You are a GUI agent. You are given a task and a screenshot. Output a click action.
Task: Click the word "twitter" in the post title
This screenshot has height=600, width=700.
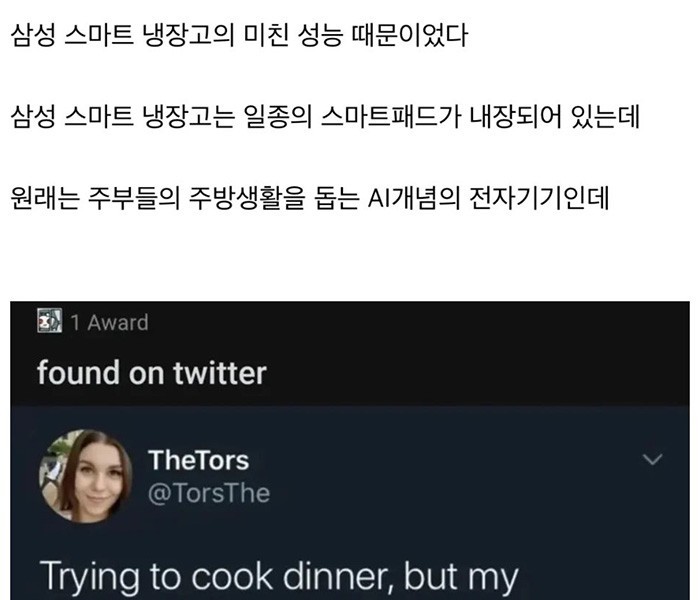click(x=216, y=373)
